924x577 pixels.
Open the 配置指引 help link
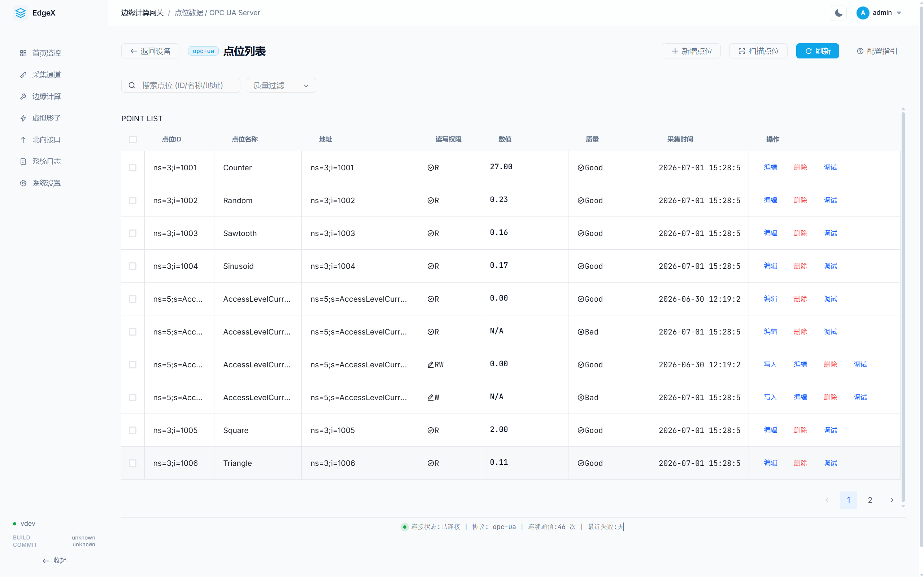(x=877, y=51)
